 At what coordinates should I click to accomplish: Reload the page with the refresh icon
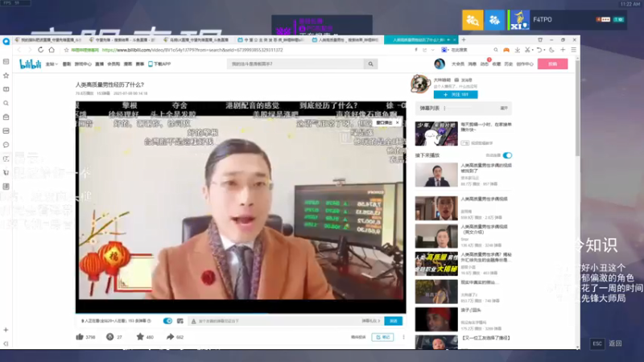point(40,50)
